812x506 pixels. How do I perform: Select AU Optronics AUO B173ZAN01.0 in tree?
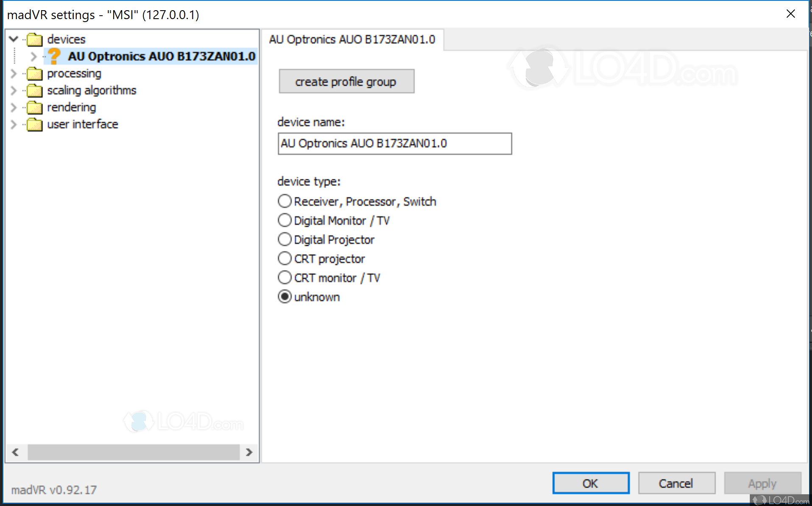162,56
